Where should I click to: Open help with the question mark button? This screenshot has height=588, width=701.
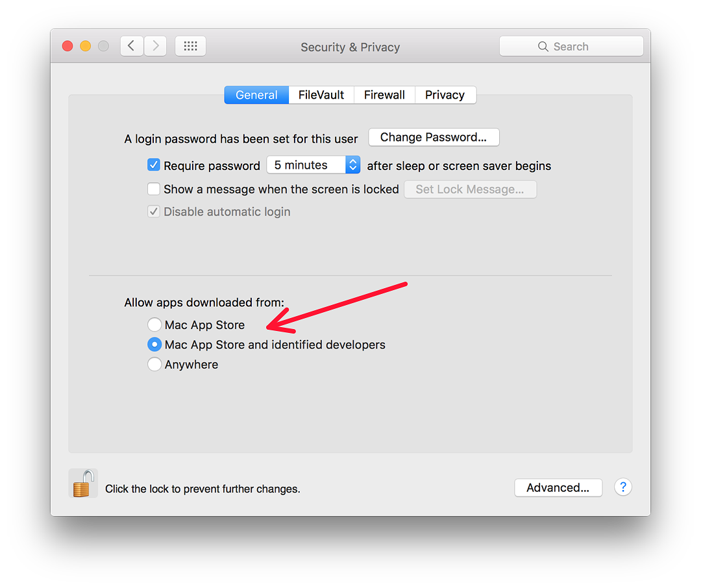[622, 487]
